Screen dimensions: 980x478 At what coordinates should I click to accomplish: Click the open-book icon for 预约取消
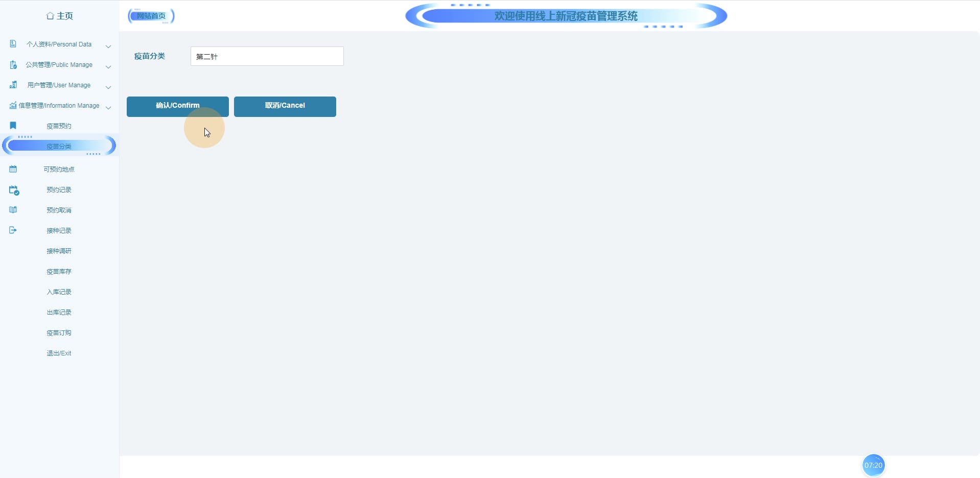point(13,209)
